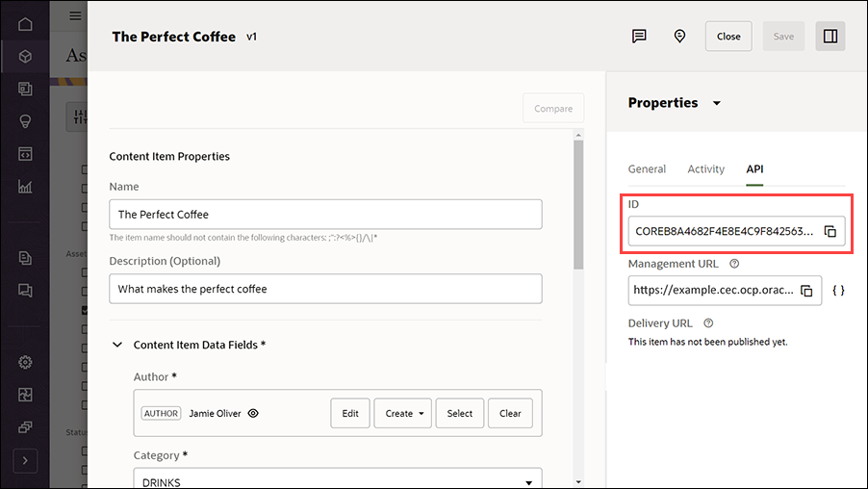Image resolution: width=868 pixels, height=489 pixels.
Task: Click the disabled Save button
Action: click(783, 37)
